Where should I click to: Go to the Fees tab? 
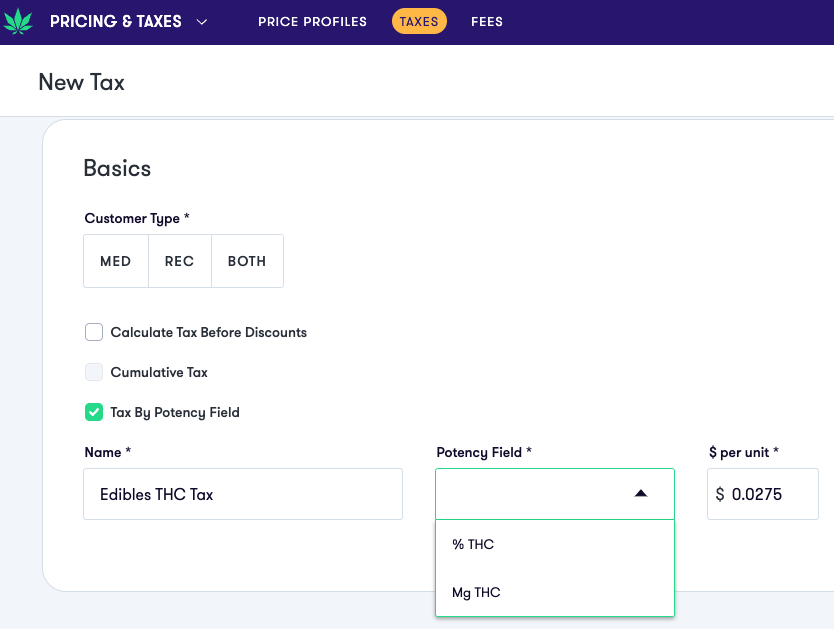pyautogui.click(x=487, y=22)
